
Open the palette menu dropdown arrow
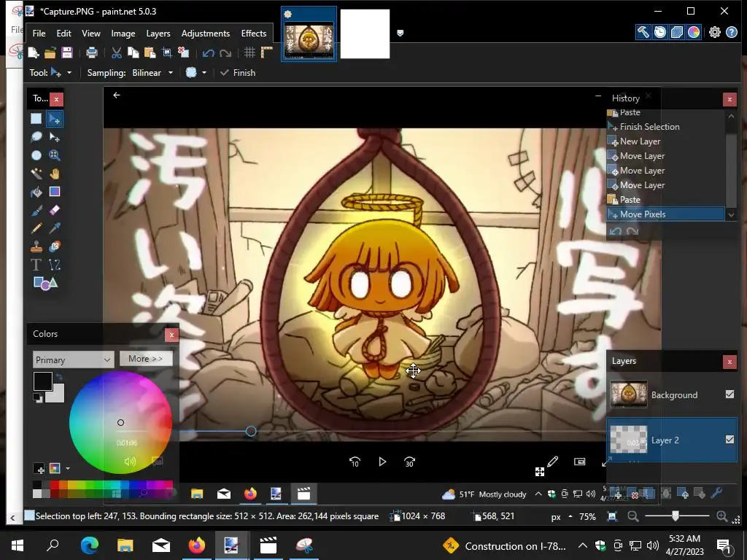point(68,469)
